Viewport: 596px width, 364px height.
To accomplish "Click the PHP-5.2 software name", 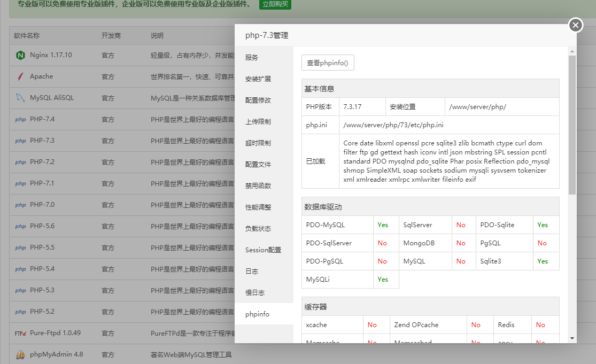I will coord(42,312).
